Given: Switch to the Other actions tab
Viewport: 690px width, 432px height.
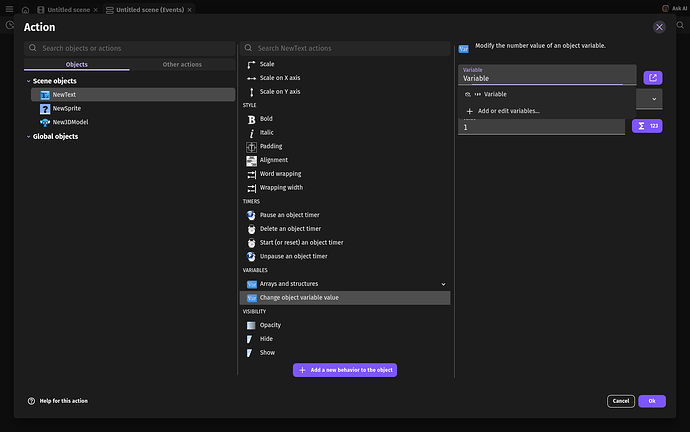Looking at the screenshot, I should click(181, 64).
